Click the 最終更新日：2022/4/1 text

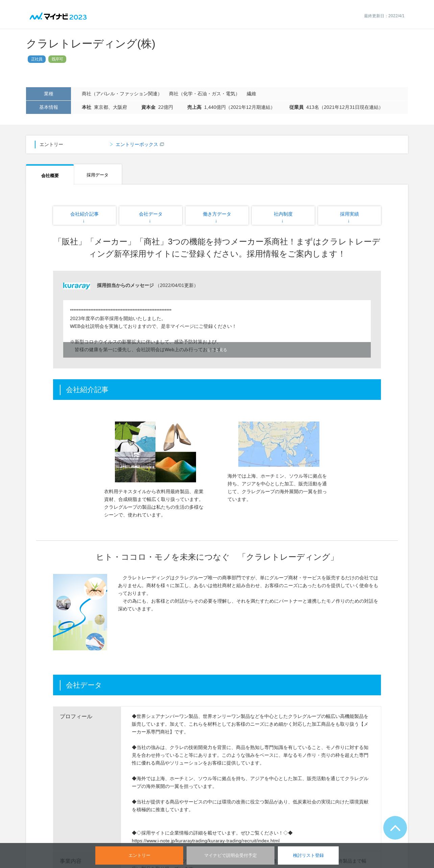click(x=384, y=16)
